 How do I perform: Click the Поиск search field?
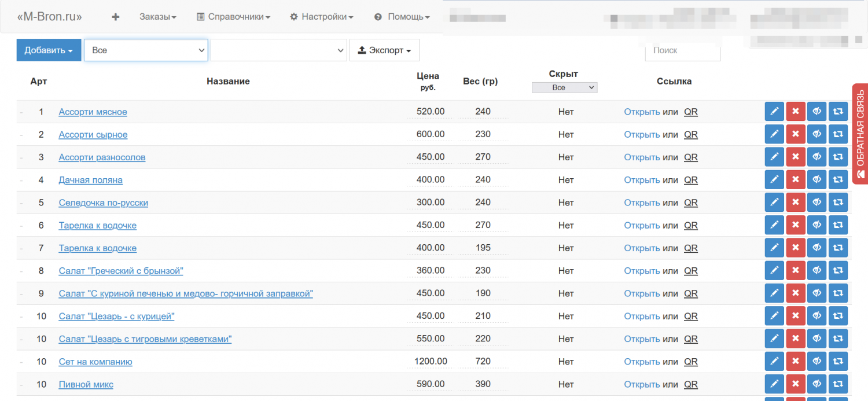point(682,51)
